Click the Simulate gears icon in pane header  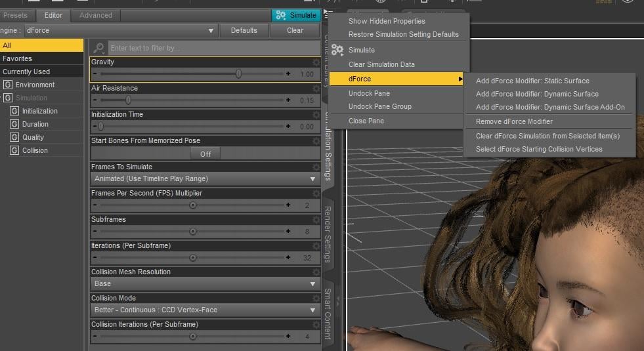(x=280, y=15)
